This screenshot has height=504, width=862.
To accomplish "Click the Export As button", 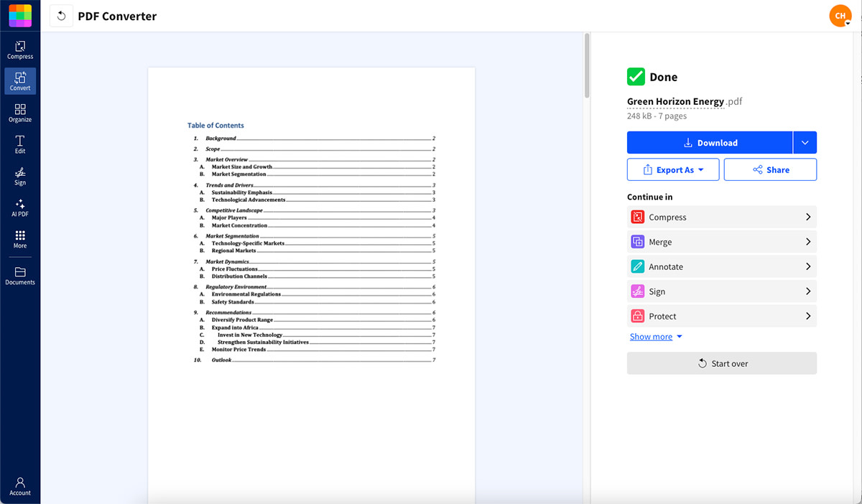I will [x=672, y=169].
